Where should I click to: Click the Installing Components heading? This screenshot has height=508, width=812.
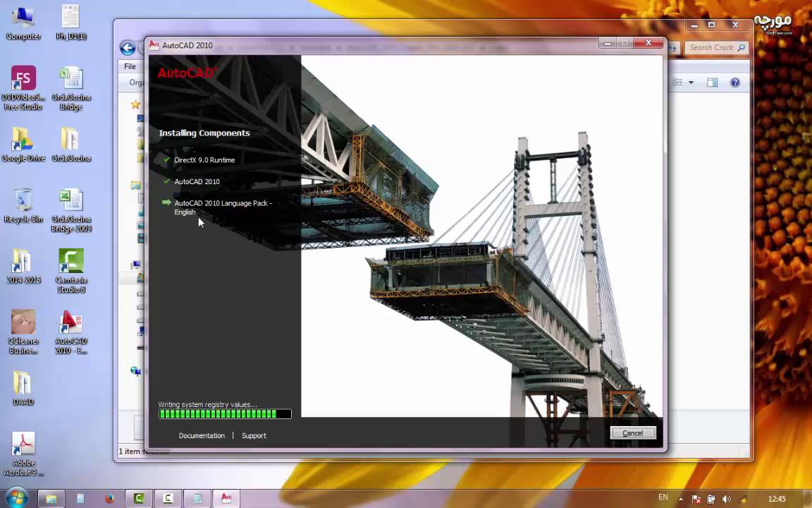coord(204,133)
